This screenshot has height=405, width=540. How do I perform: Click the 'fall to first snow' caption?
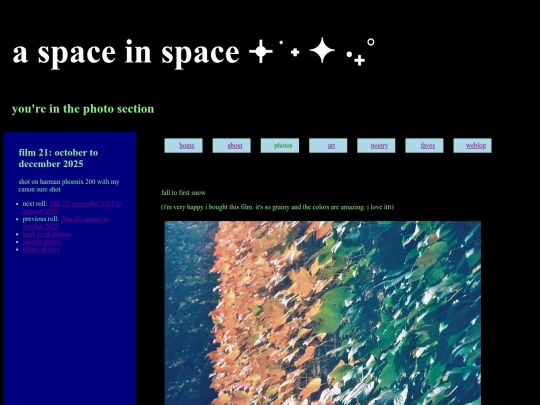click(183, 193)
